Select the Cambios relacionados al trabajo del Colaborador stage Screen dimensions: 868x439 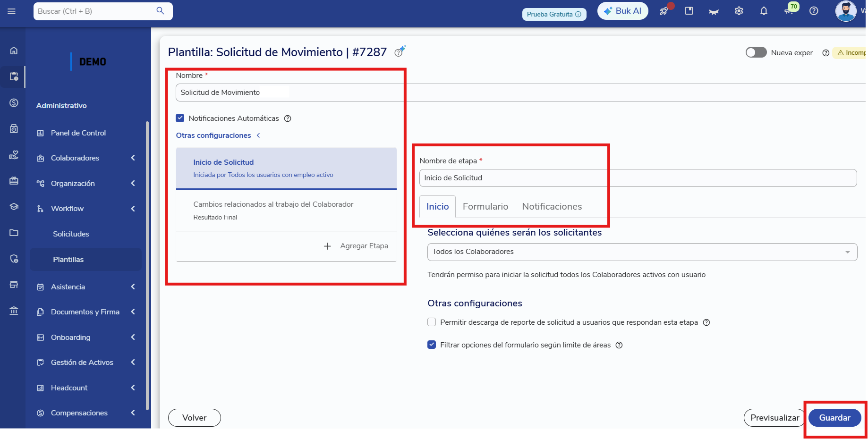(286, 211)
